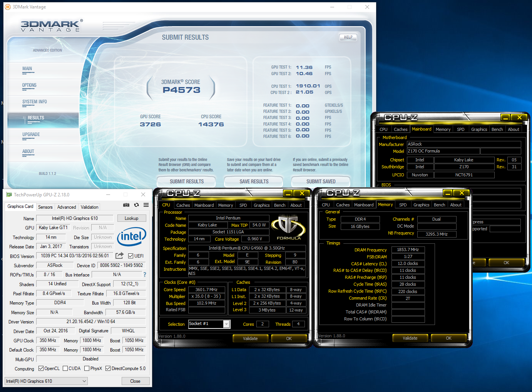Switch to GPU-Z Validation tab
The width and height of the screenshot is (532, 392).
point(90,207)
